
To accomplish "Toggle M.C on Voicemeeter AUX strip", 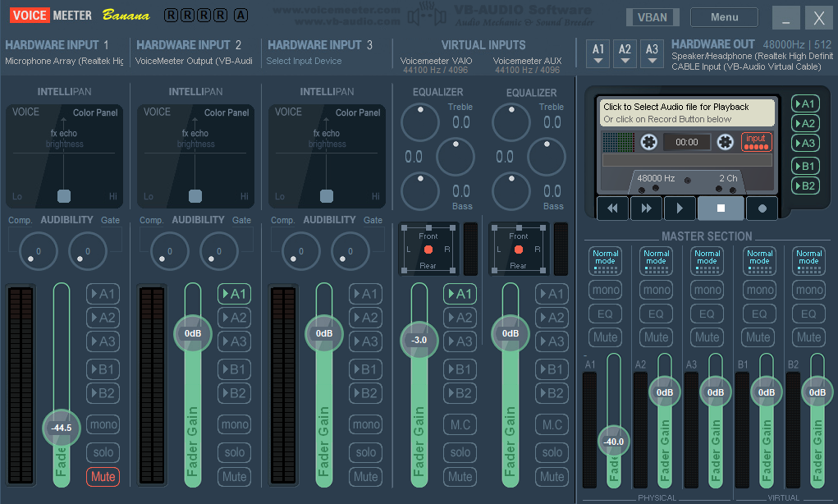I will coord(552,424).
